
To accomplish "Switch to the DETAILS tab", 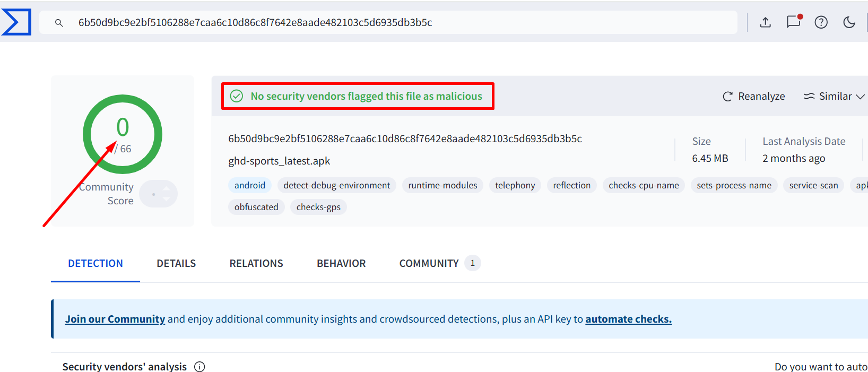I will coord(176,263).
